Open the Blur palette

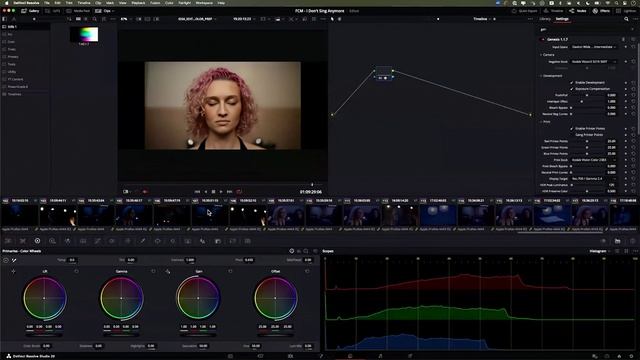(x=202, y=241)
